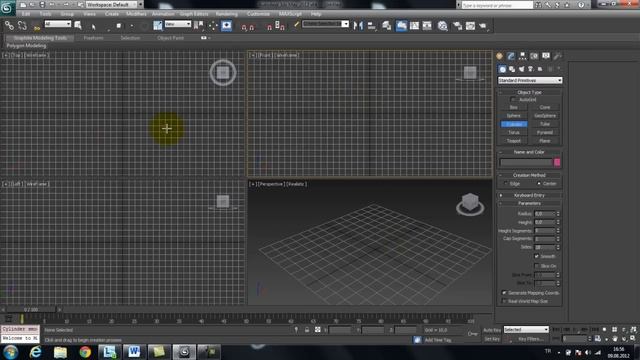This screenshot has width=640, height=360.
Task: Select the Shapes category icon
Action: (x=512, y=69)
